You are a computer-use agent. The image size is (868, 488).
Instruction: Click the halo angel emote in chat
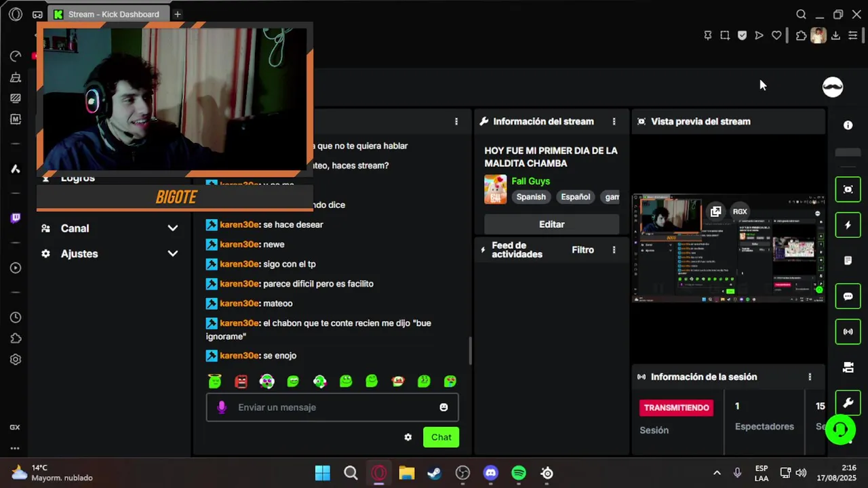coord(215,382)
